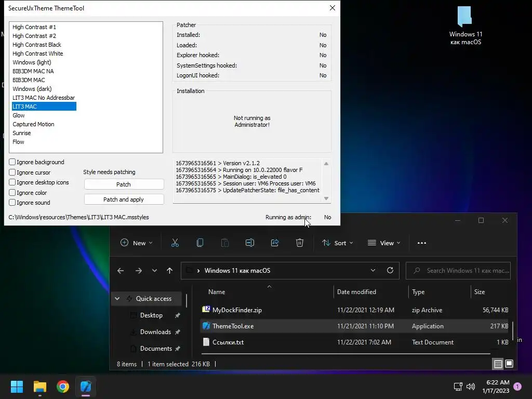The height and width of the screenshot is (399, 532).
Task: Expand the New dropdown in Explorer
Action: coord(137,243)
